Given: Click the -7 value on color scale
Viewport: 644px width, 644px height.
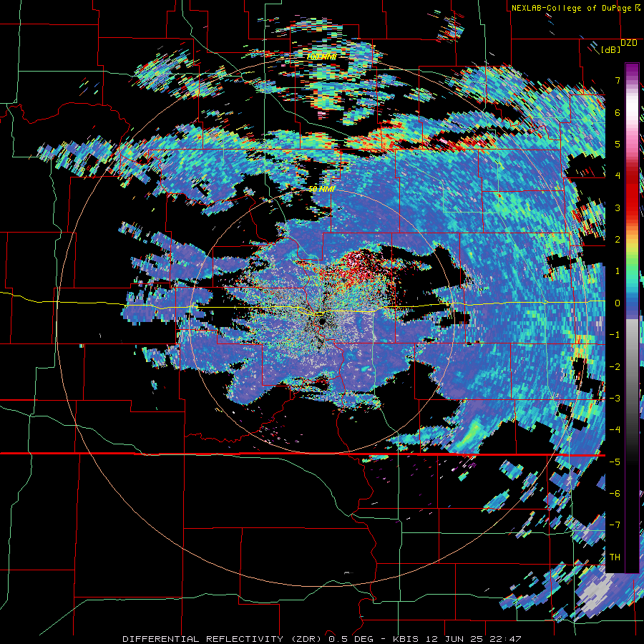Looking at the screenshot, I should [x=615, y=525].
